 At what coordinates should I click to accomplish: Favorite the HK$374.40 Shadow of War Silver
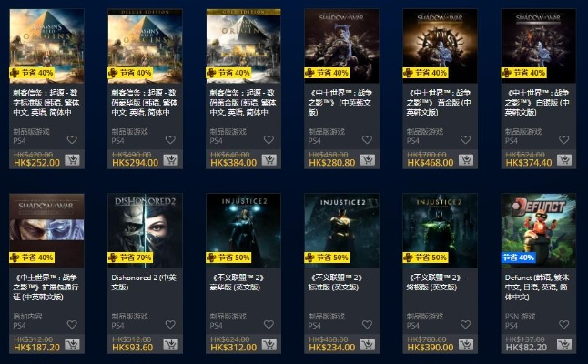[x=564, y=140]
